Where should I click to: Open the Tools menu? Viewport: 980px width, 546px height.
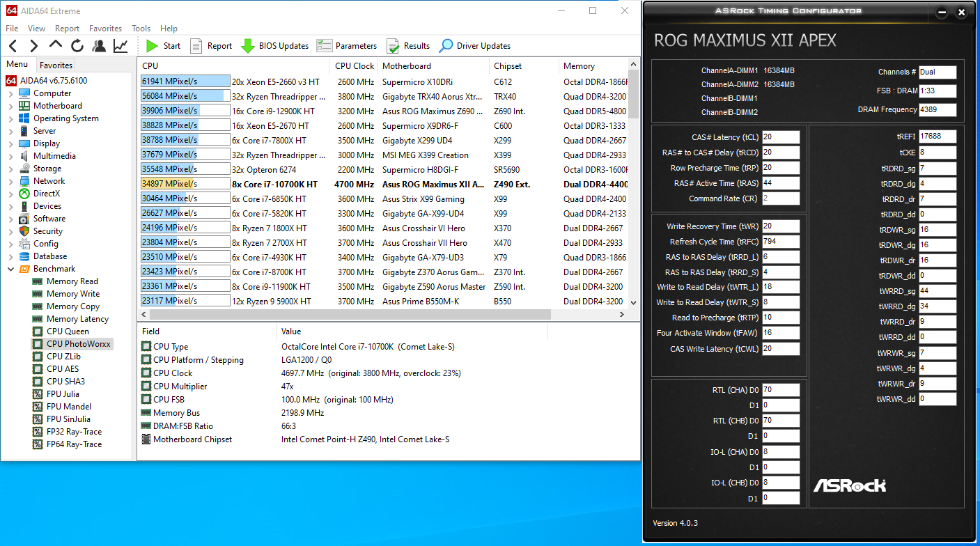pyautogui.click(x=141, y=29)
